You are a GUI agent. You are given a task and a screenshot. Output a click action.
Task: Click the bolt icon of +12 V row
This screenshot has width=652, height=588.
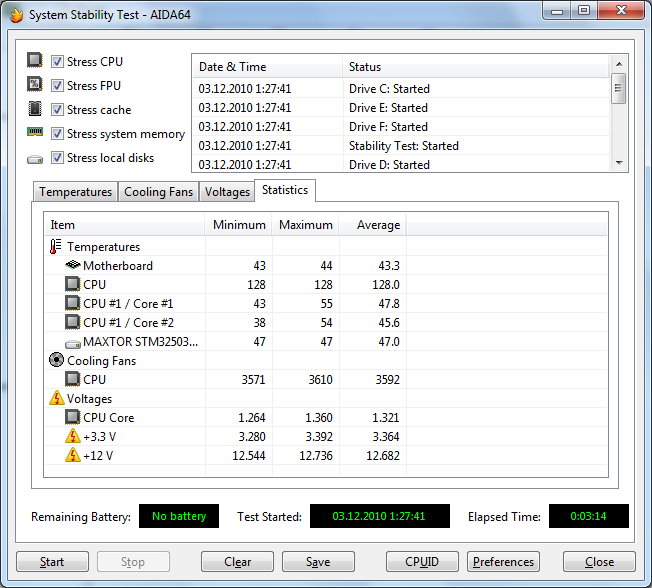(73, 455)
